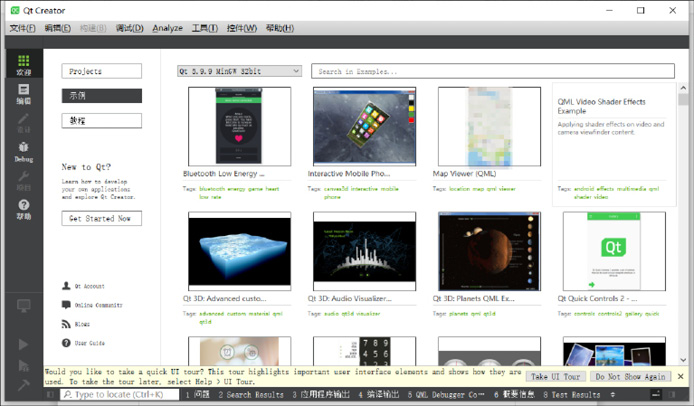Toggle progress details button in status bar

click(x=656, y=394)
